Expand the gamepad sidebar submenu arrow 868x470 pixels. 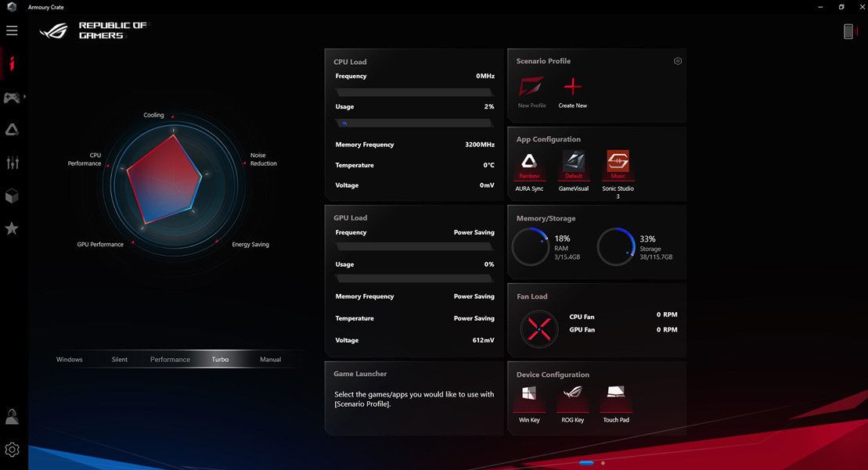[x=25, y=97]
